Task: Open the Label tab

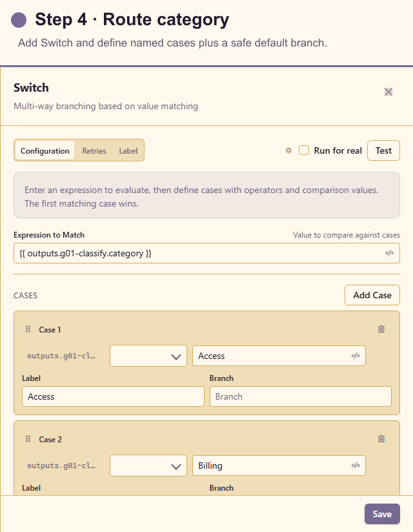Action: (x=128, y=150)
